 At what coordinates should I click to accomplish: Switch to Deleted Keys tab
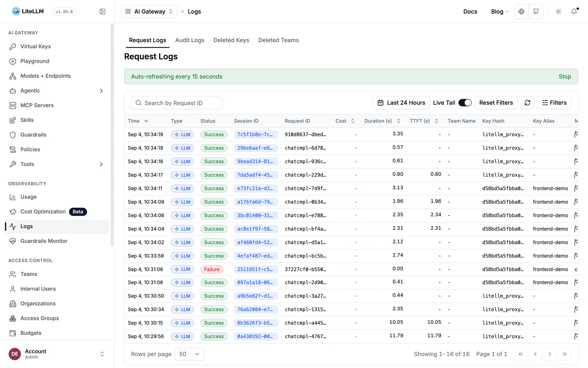[x=231, y=40]
